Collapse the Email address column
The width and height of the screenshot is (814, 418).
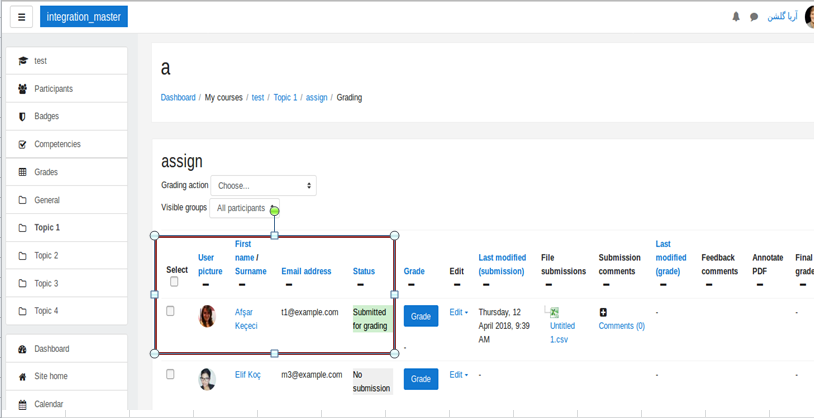pos(289,285)
